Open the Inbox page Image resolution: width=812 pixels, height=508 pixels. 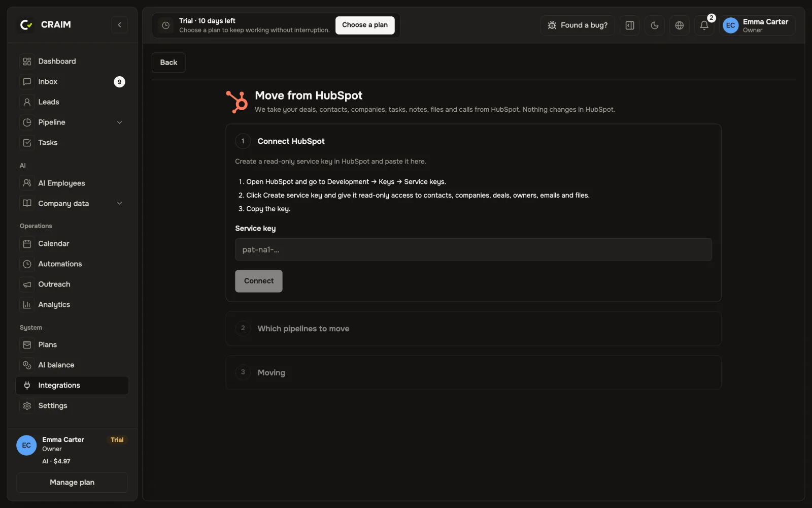click(72, 81)
